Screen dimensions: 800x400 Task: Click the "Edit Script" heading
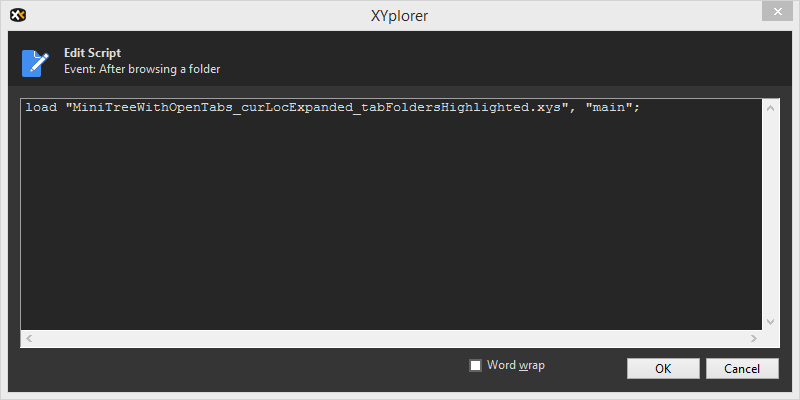(x=92, y=53)
